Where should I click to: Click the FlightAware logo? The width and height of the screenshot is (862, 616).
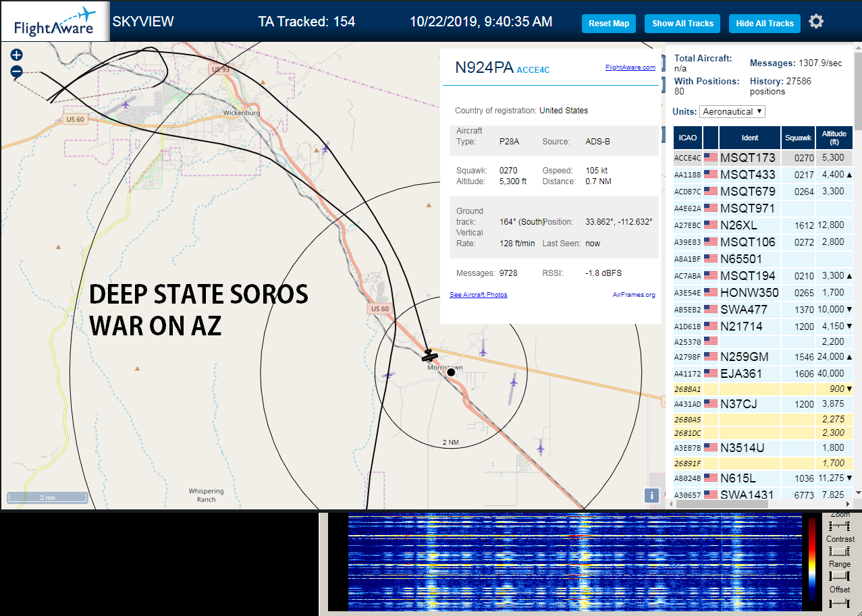point(55,22)
